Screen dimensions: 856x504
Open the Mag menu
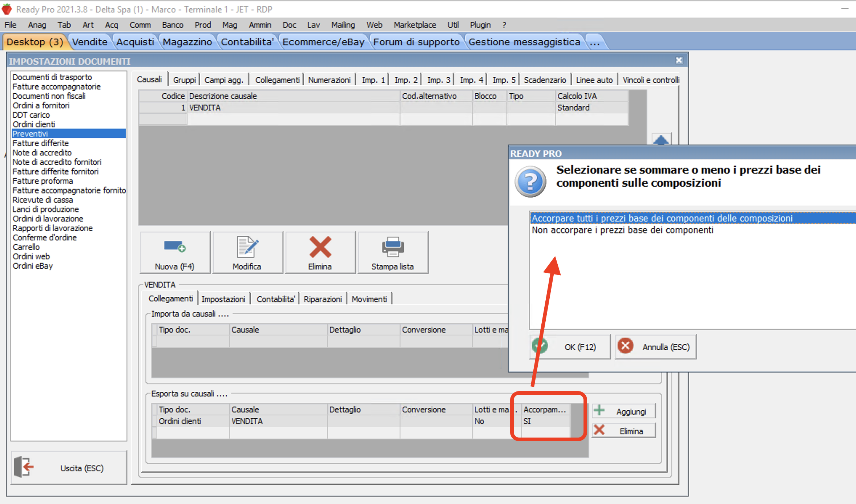click(230, 25)
